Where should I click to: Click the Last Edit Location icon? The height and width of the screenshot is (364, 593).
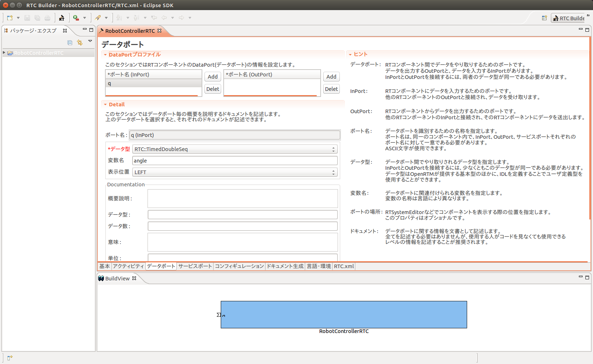[154, 18]
